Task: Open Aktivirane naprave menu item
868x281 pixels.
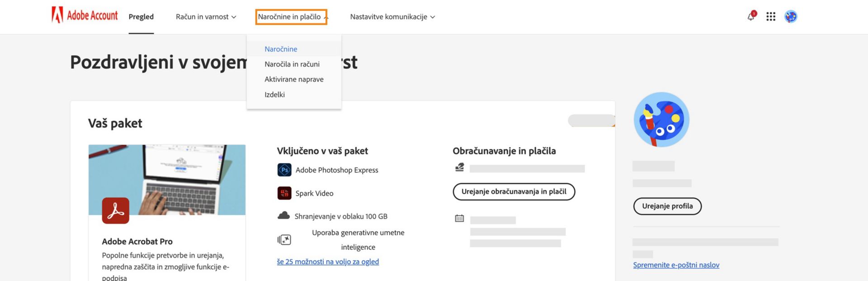Action: tap(294, 79)
